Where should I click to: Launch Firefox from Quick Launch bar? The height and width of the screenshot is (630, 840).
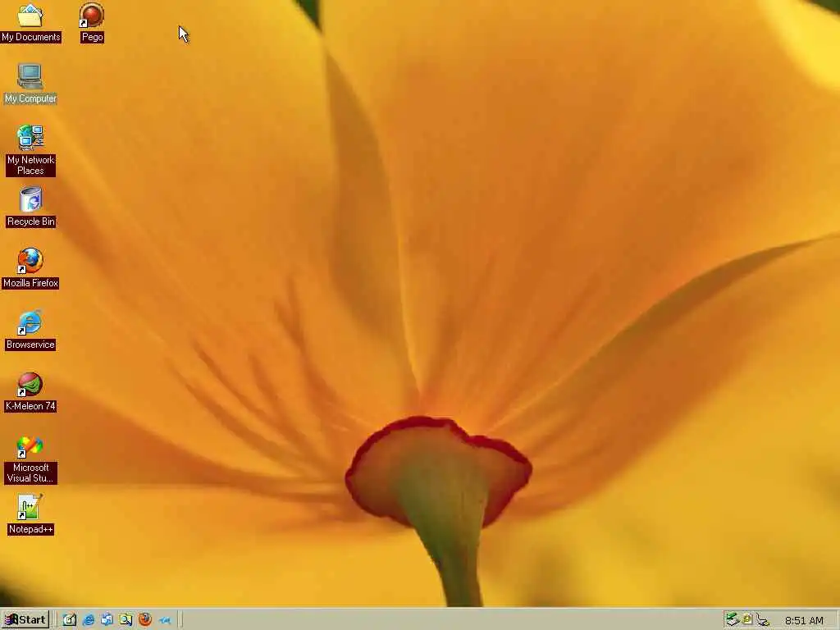tap(144, 620)
